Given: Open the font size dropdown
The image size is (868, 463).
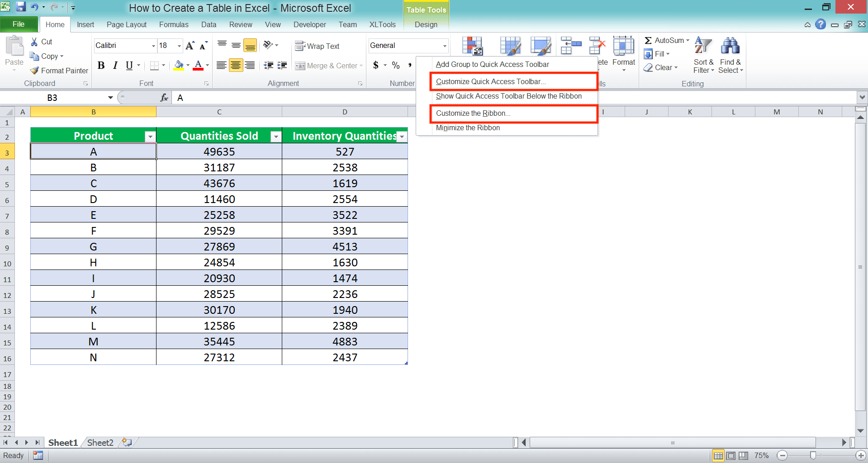Looking at the screenshot, I should coord(179,46).
